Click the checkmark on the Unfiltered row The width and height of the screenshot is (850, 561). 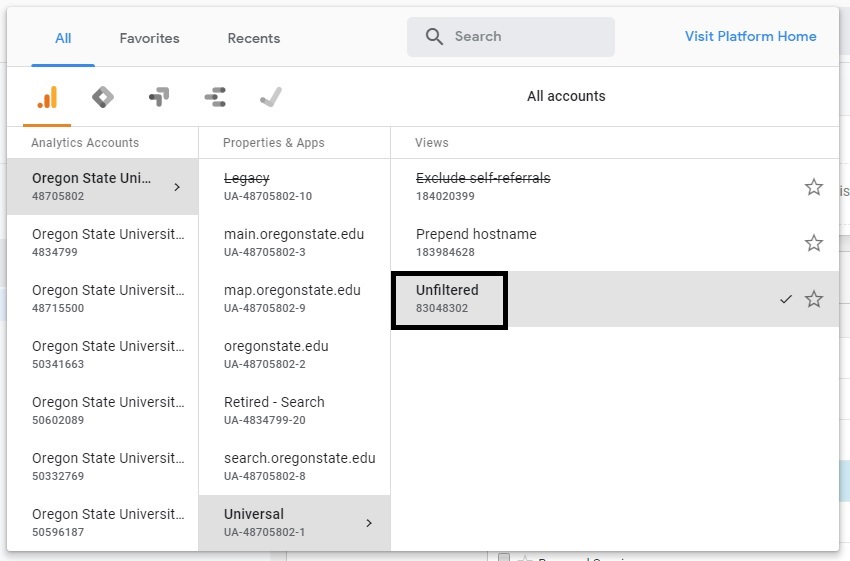point(786,299)
